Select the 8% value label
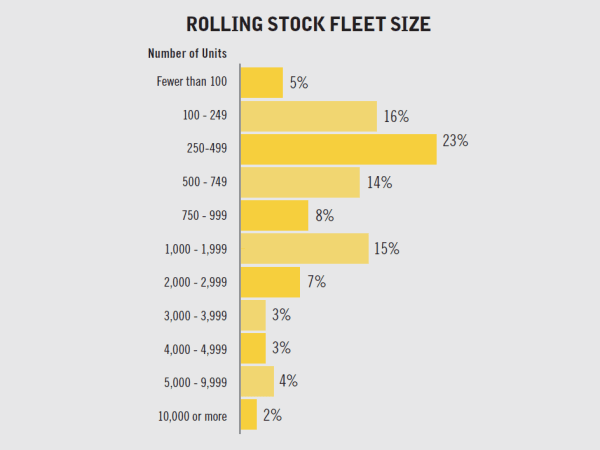 [324, 215]
